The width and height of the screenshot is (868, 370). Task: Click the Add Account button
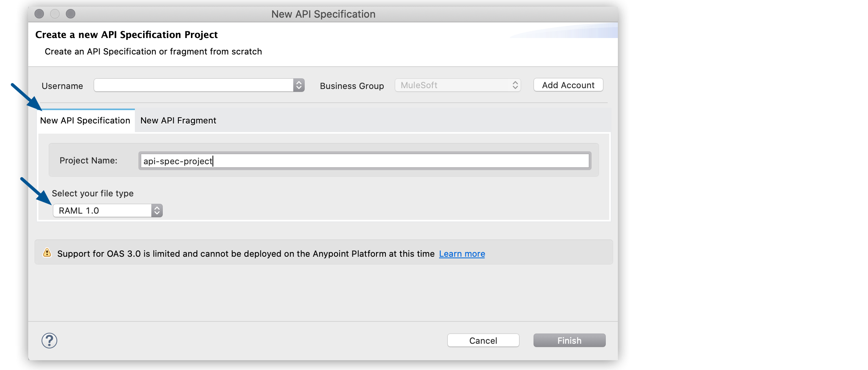pos(568,85)
